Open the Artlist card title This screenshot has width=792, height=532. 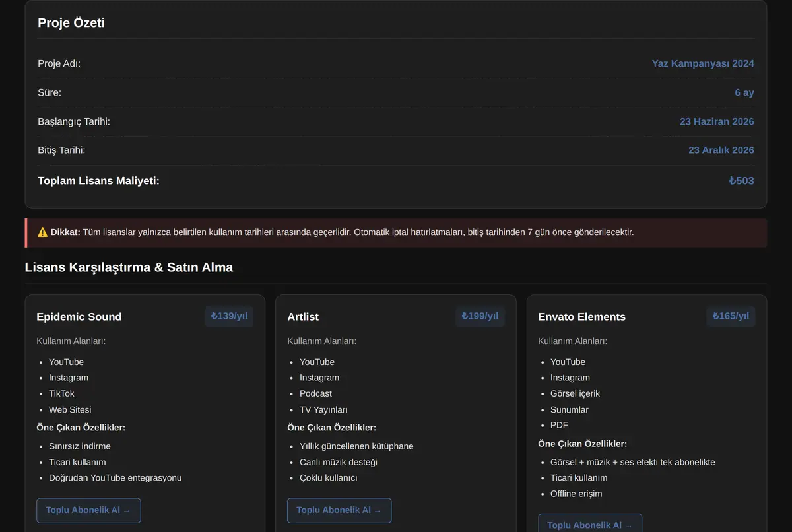tap(303, 317)
